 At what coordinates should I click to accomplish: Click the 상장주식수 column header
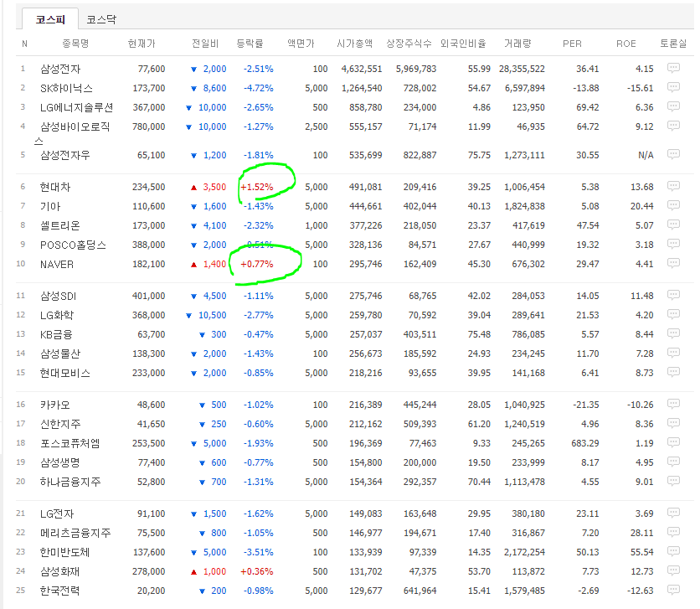pos(409,44)
